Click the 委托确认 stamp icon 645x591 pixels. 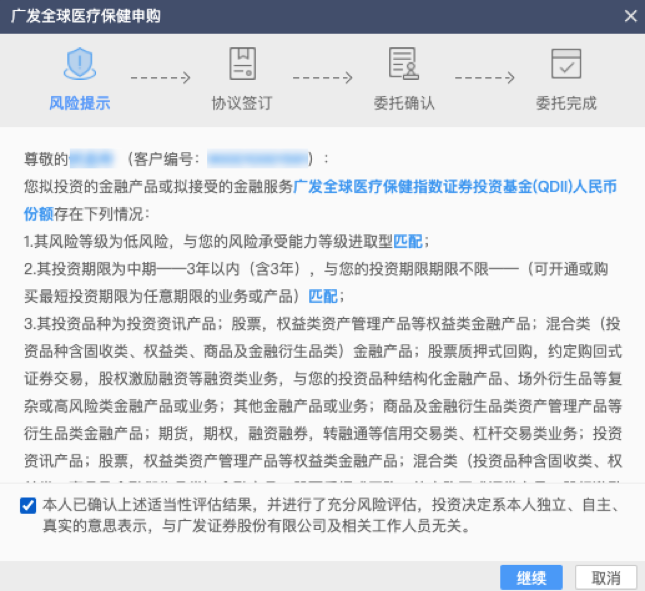coord(404,64)
